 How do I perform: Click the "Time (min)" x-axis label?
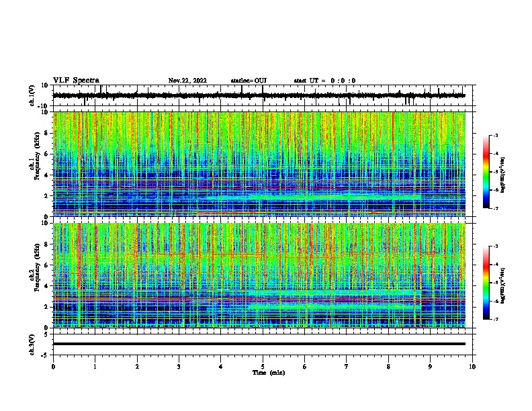[269, 373]
